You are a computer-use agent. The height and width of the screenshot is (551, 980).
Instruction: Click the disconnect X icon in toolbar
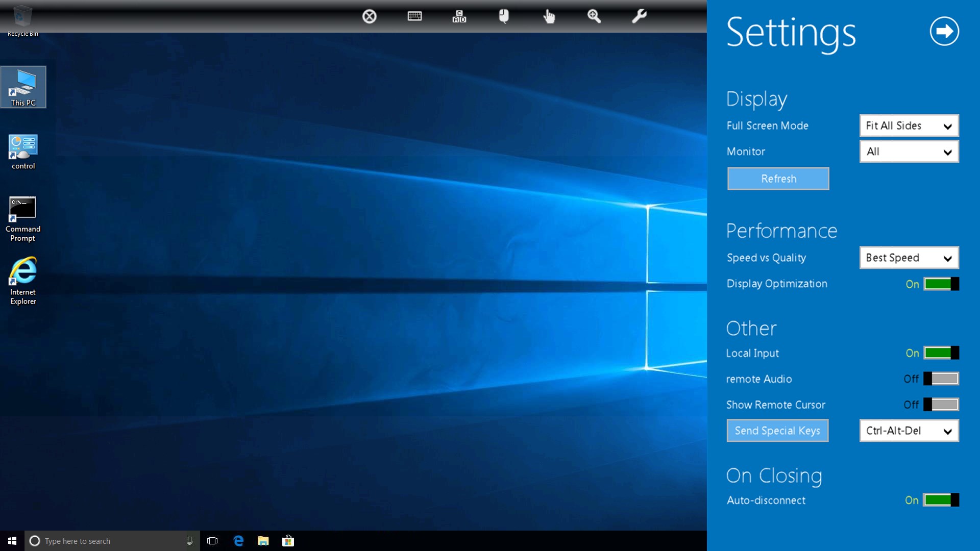tap(369, 16)
